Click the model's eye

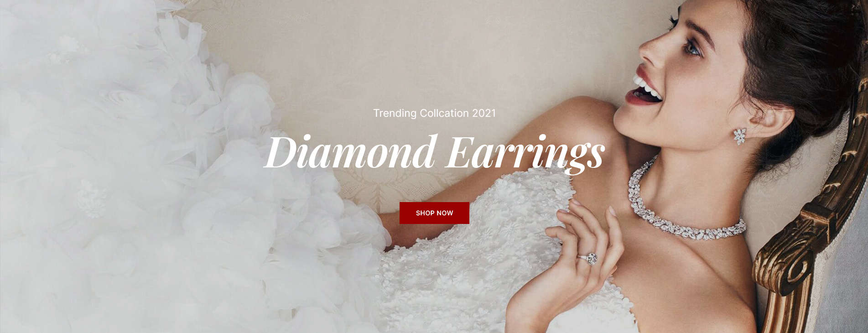pos(692,47)
